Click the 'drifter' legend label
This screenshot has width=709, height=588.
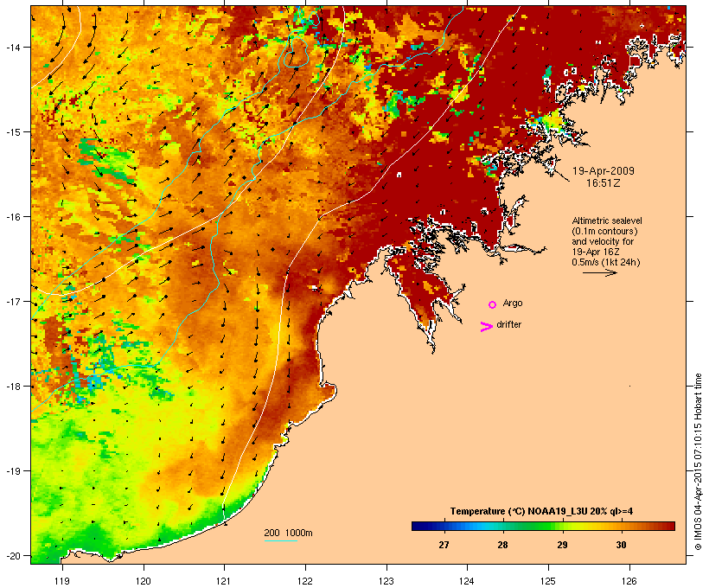click(508, 324)
